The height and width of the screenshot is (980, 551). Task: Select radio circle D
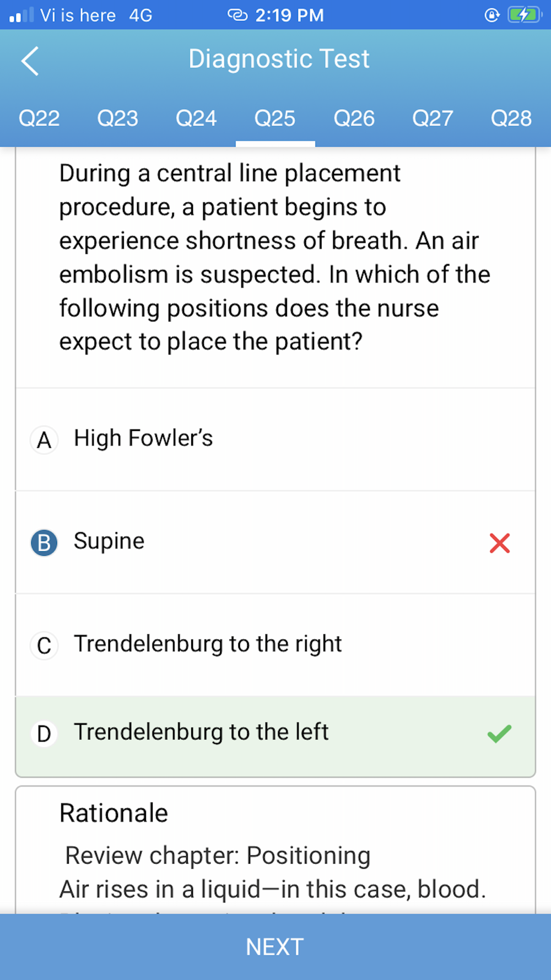pos(44,734)
